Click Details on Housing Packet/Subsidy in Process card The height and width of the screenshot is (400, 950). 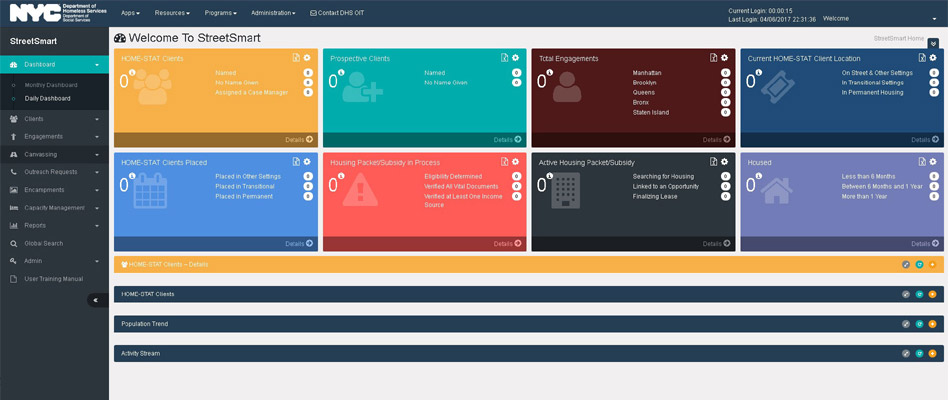point(508,244)
